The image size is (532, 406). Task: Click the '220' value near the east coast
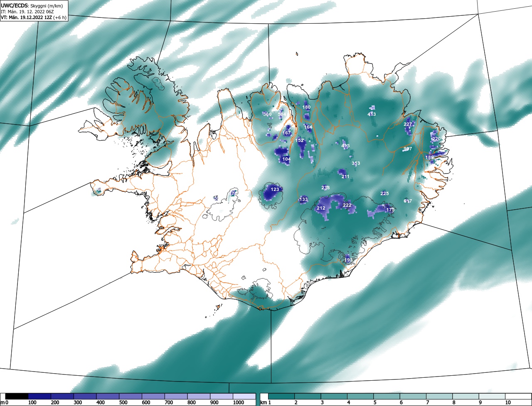coord(436,139)
